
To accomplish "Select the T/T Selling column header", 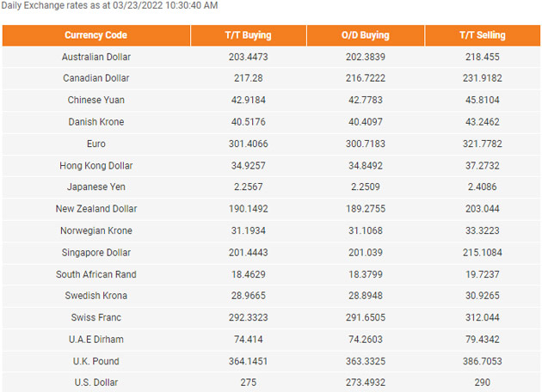I will [482, 35].
